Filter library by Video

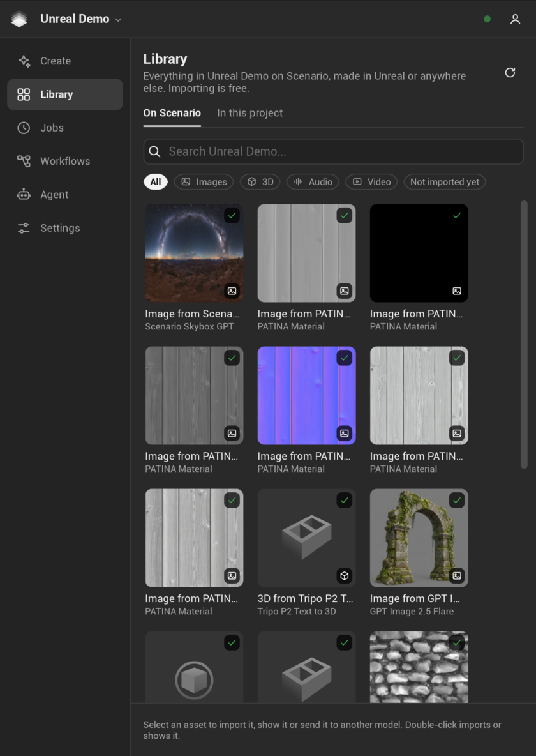tap(371, 182)
